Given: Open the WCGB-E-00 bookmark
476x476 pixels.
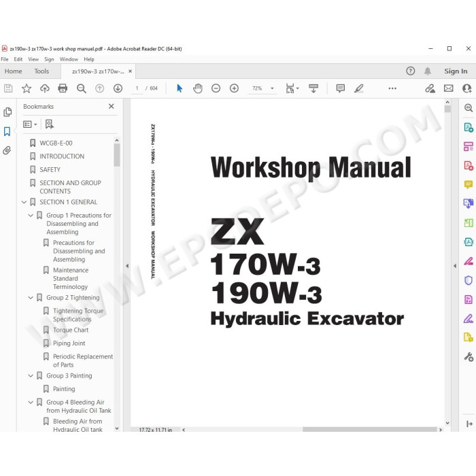Looking at the screenshot, I should coord(56,143).
